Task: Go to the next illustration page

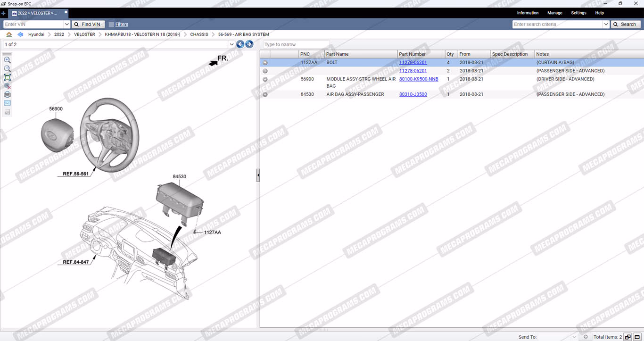Action: (249, 44)
